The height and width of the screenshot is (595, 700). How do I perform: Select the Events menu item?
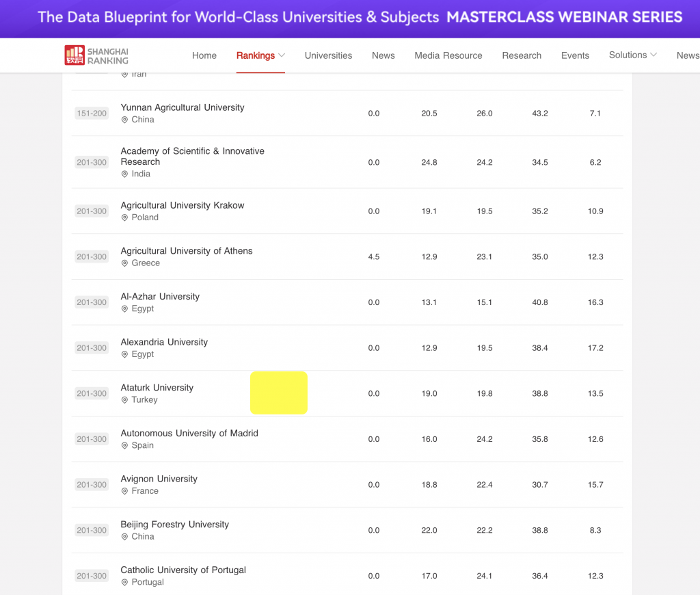tap(575, 55)
